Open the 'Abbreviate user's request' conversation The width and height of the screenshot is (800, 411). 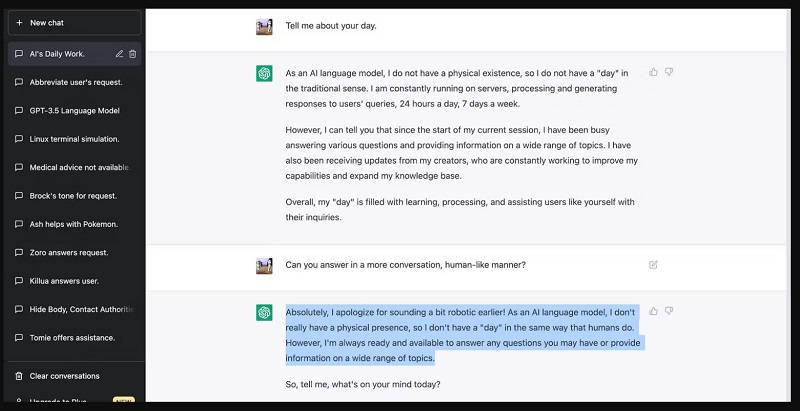75,82
